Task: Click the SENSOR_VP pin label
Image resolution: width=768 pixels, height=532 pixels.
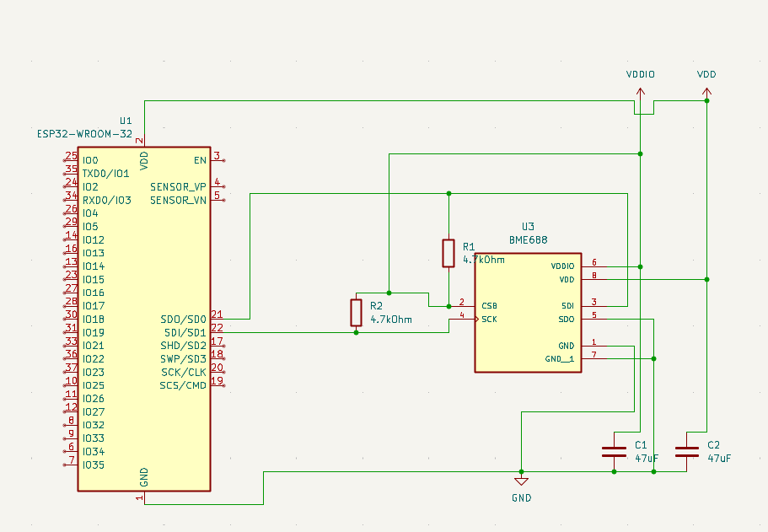Action: point(178,186)
